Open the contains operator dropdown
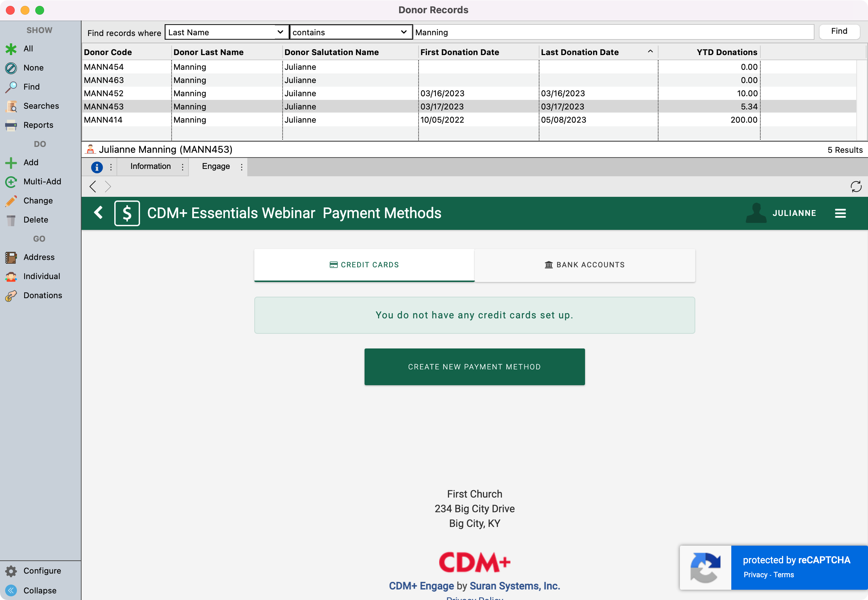Image resolution: width=868 pixels, height=600 pixels. click(x=350, y=32)
